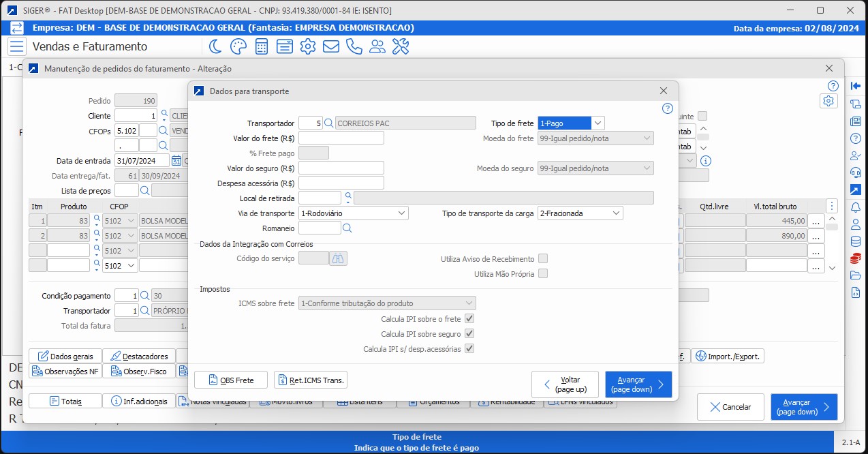Open the calculator toolbar icon

pos(261,46)
